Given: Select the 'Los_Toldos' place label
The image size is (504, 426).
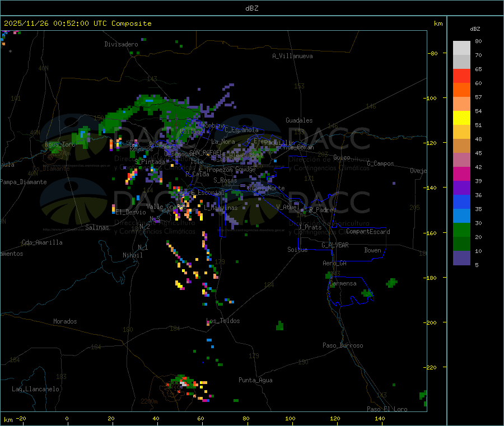Looking at the screenshot, I should [223, 321].
